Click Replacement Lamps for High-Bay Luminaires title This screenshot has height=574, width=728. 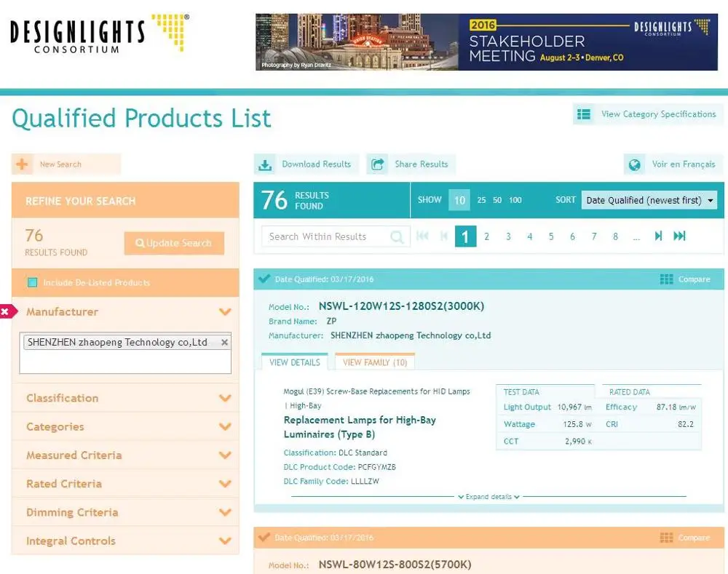pos(360,427)
